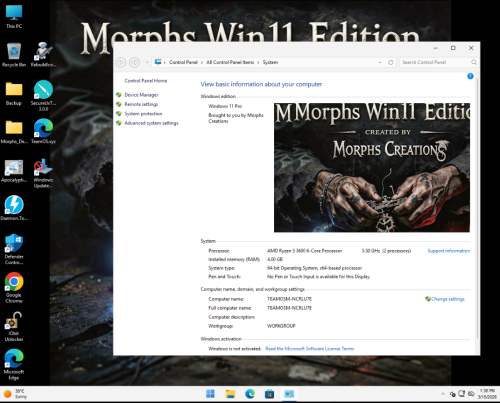
Task: Show hidden icons in system tray
Action: coord(443,394)
